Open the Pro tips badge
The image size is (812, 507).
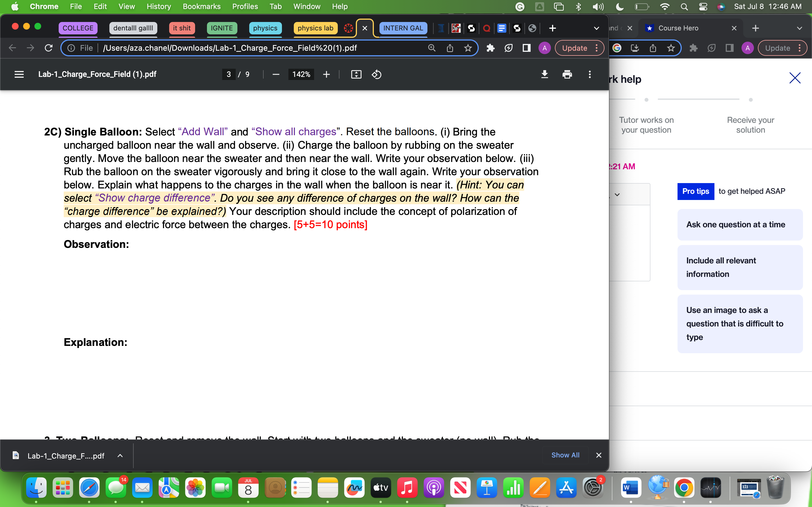(x=696, y=191)
